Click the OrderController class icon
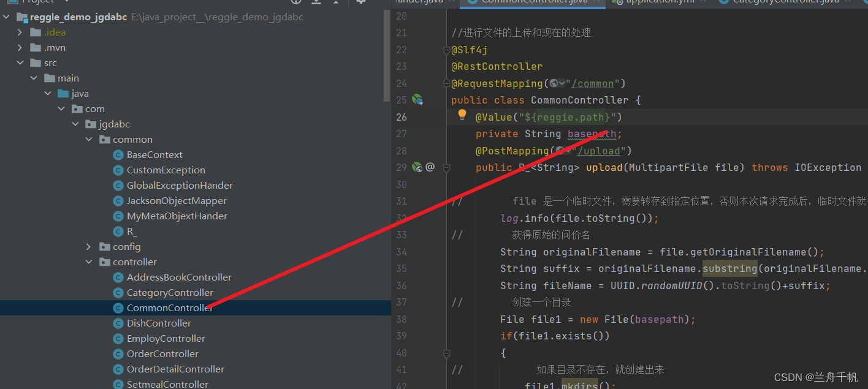This screenshot has width=868, height=389. click(118, 354)
